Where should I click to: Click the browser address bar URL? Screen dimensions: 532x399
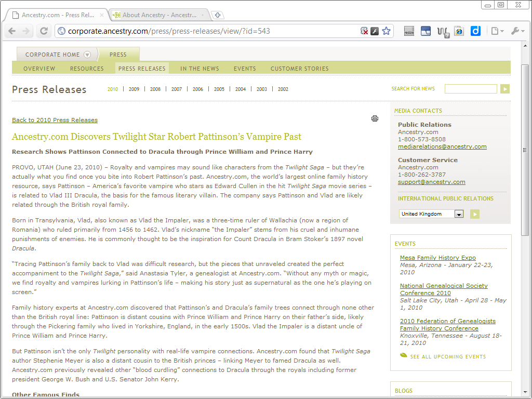tap(169, 31)
